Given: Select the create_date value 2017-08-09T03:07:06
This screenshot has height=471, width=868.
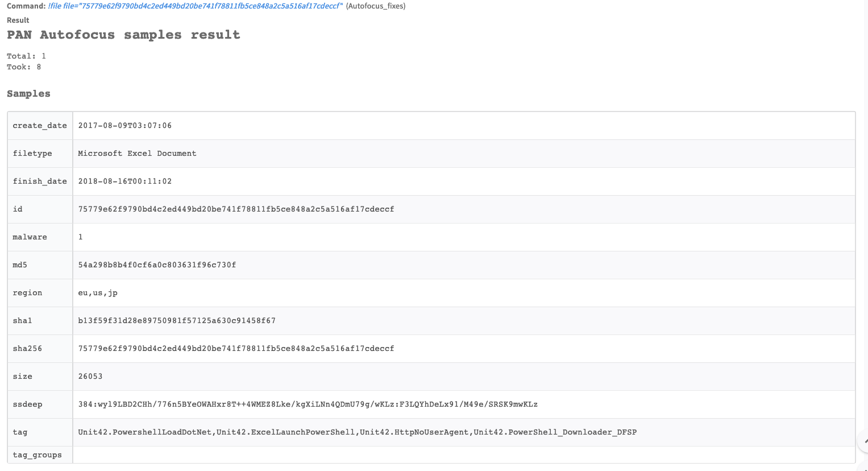Looking at the screenshot, I should [124, 126].
